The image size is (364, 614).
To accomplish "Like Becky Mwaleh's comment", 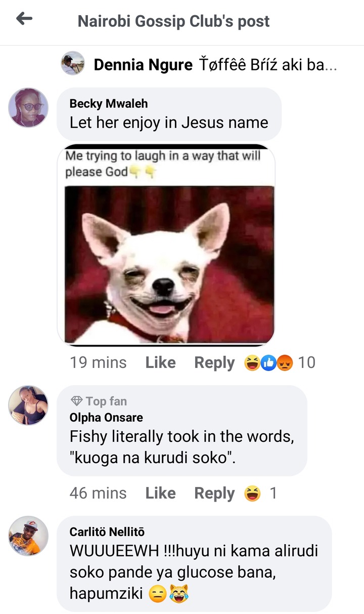I will tap(160, 362).
